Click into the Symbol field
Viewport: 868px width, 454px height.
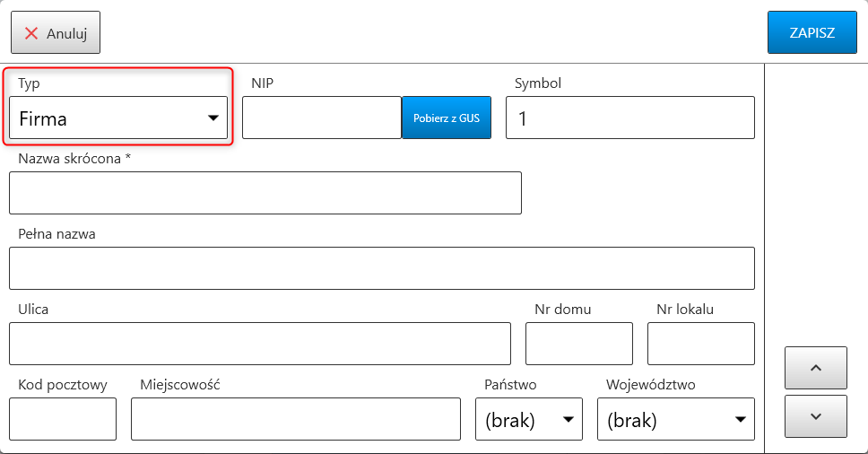[629, 118]
